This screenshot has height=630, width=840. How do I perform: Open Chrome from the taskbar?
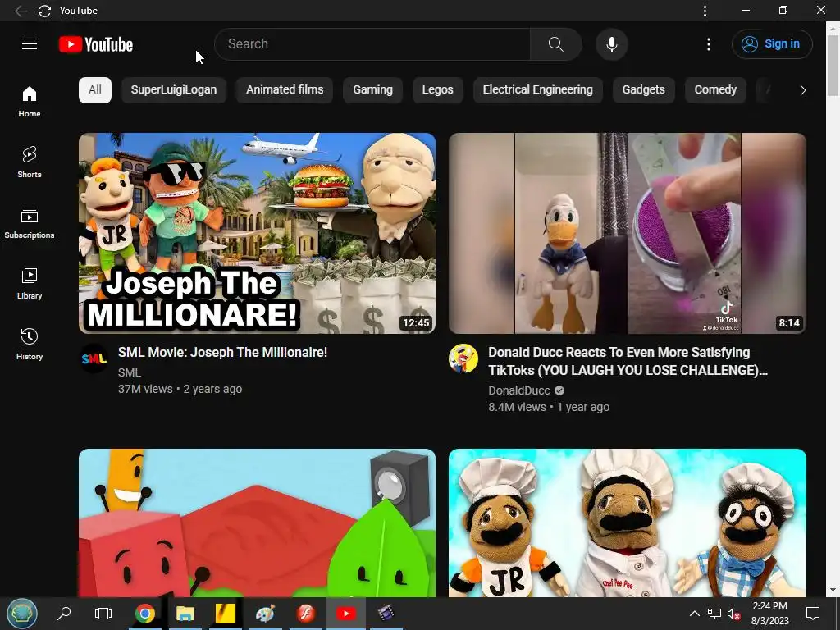144,614
